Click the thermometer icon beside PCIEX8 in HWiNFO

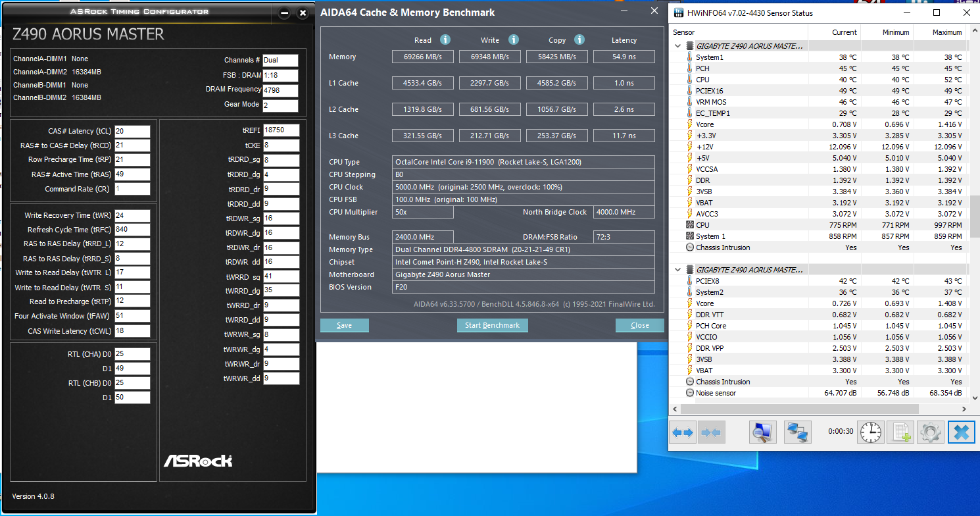[x=690, y=281]
